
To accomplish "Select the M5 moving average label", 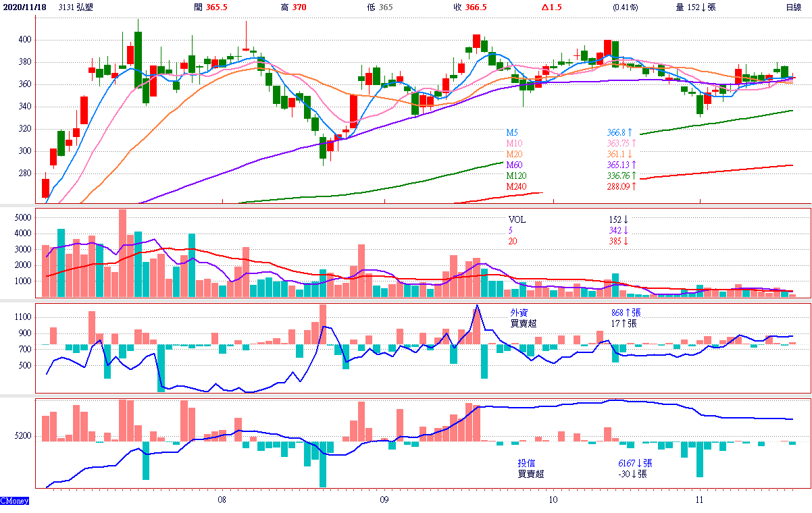I will (x=513, y=133).
